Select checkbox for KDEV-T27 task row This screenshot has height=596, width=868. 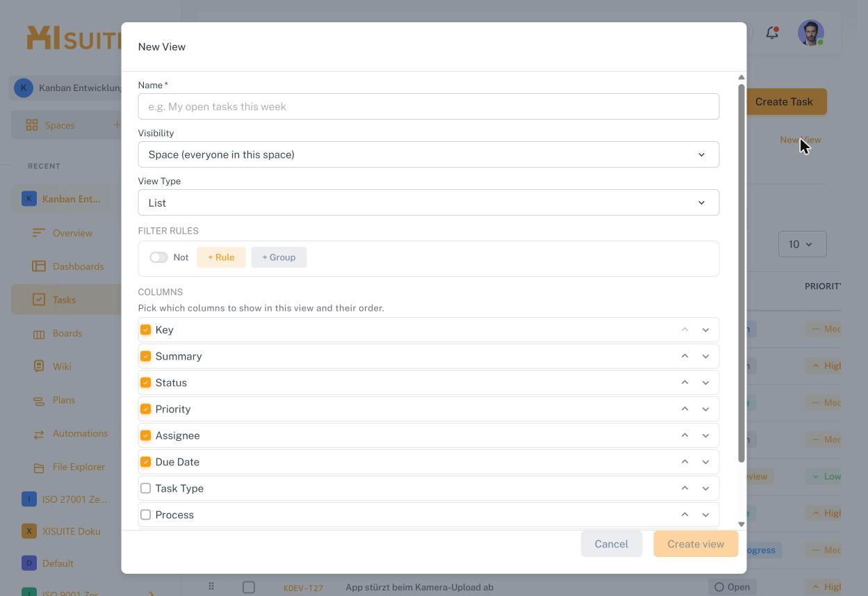tap(248, 588)
